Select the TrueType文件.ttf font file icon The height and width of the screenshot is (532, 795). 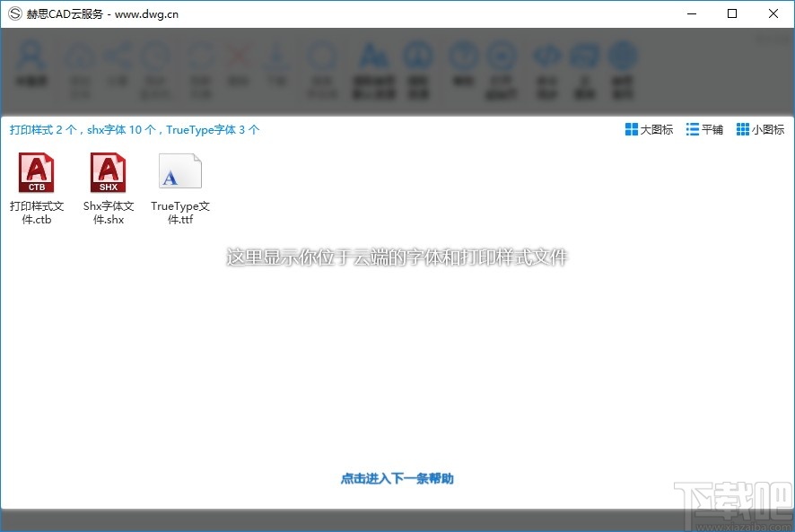click(180, 172)
